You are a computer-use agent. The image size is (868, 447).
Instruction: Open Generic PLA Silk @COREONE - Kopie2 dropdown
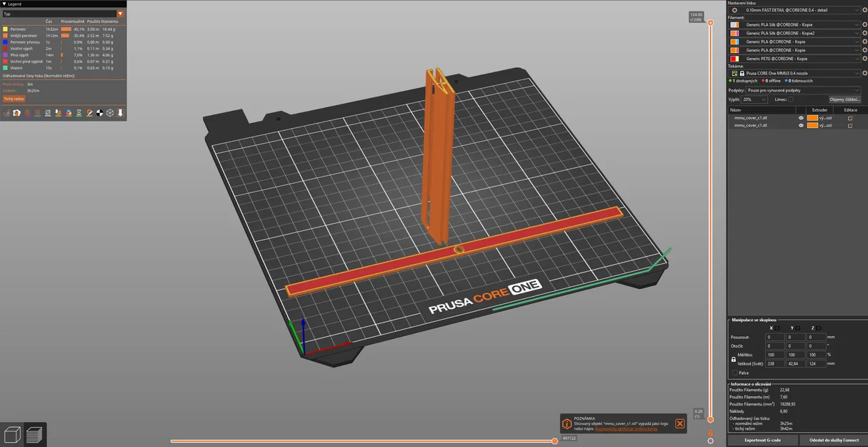pos(794,33)
